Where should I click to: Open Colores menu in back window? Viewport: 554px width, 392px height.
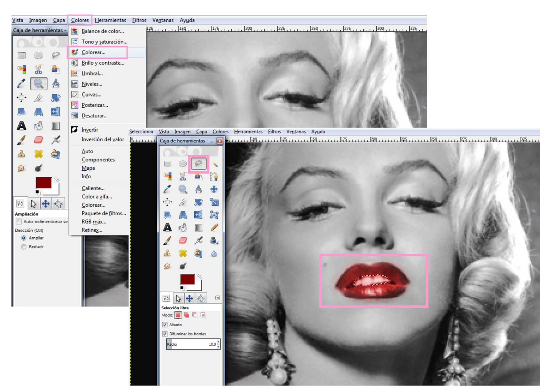pyautogui.click(x=80, y=20)
